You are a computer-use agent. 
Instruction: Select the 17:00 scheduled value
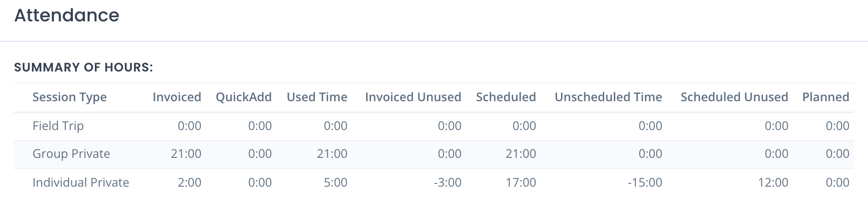(x=521, y=182)
